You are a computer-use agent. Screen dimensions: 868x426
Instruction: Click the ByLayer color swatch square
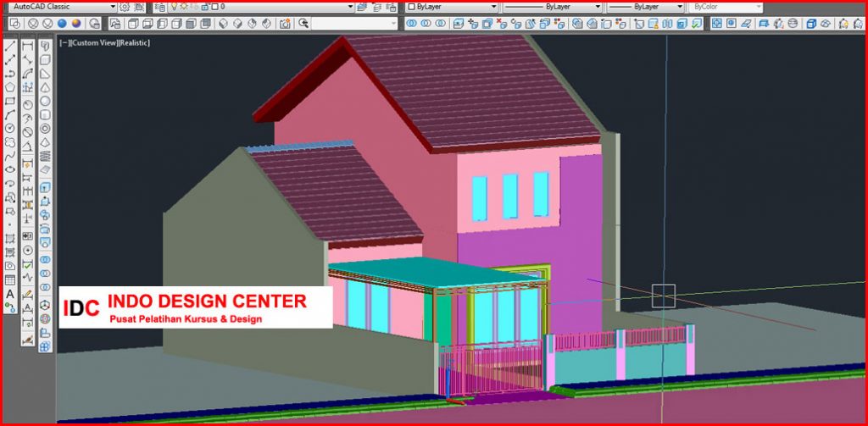click(x=412, y=7)
